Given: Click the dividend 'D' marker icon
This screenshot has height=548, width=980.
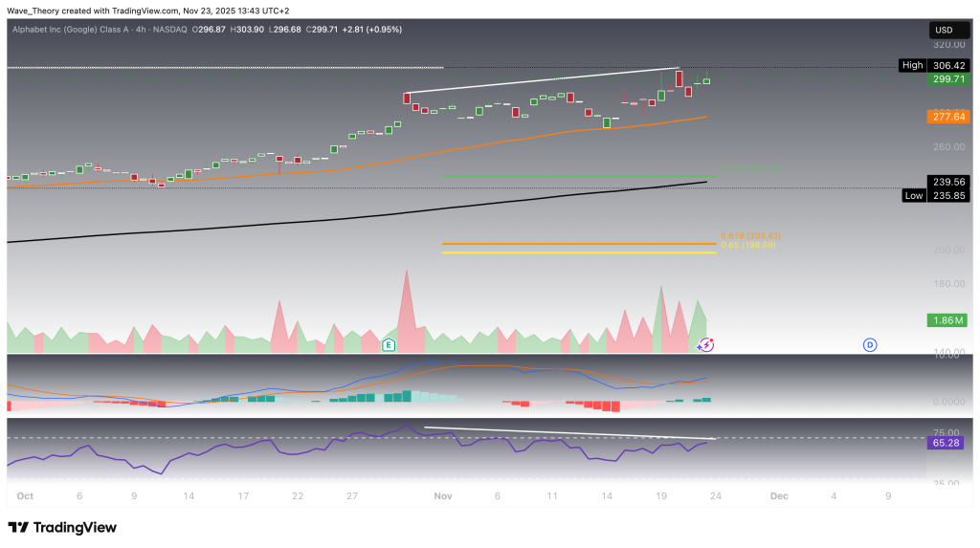Looking at the screenshot, I should tap(870, 344).
